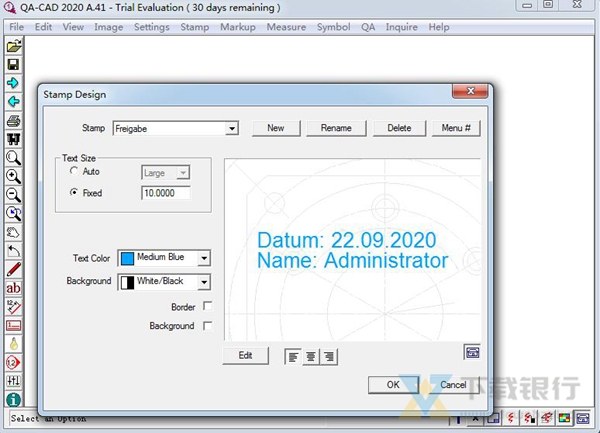600x433 pixels.
Task: Click the printer icon in left toolbar
Action: click(x=14, y=121)
